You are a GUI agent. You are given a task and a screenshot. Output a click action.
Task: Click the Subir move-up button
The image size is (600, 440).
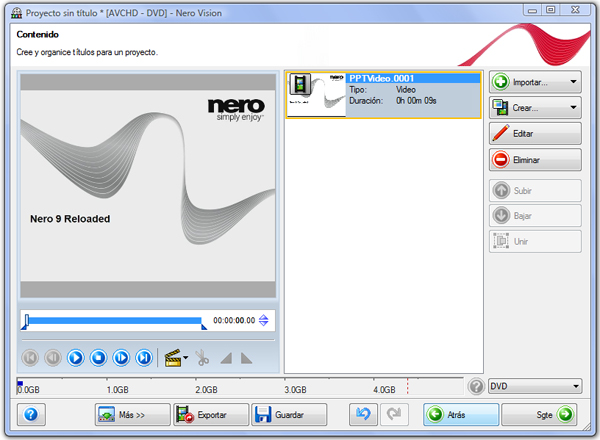point(535,190)
